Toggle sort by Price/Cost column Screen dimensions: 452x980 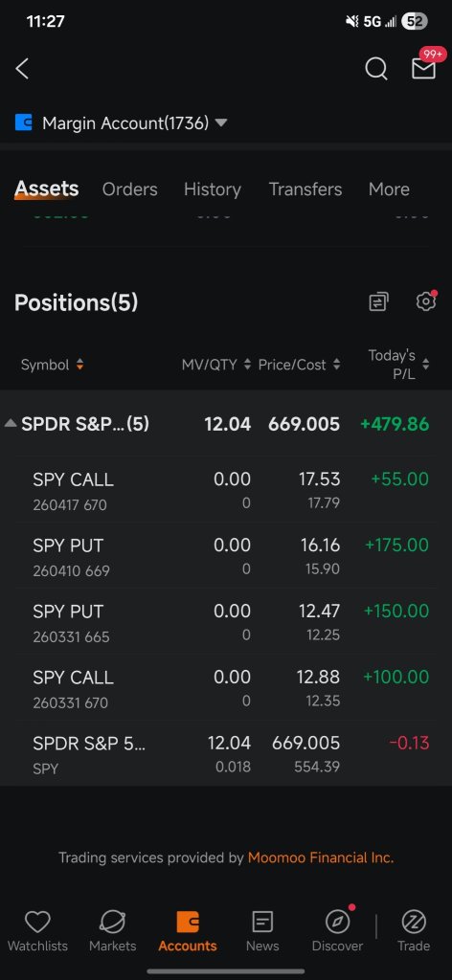[x=300, y=365]
